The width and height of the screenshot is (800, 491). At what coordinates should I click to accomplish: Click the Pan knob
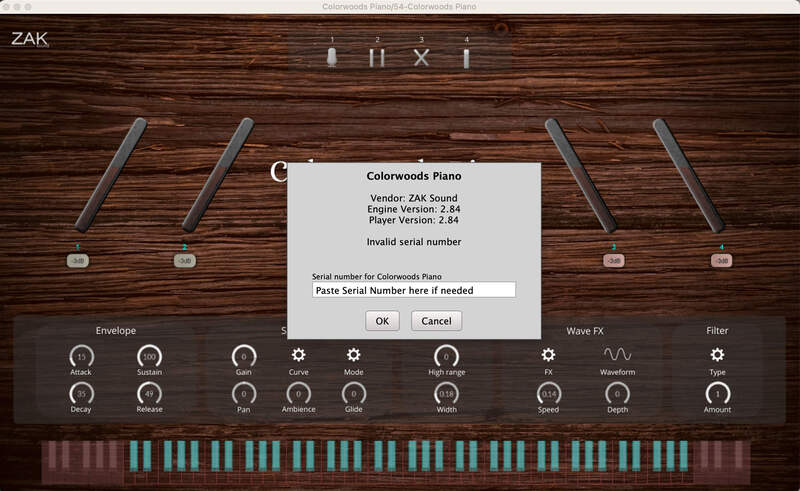click(x=244, y=394)
